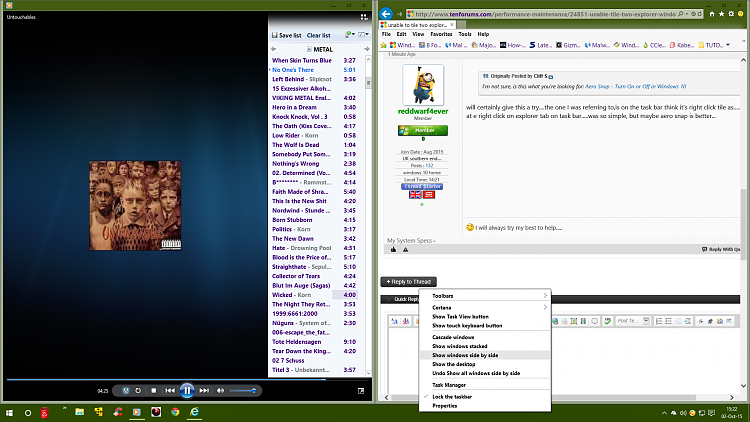Toggle Lock the taskbar option
750x422 pixels.
[x=485, y=397]
